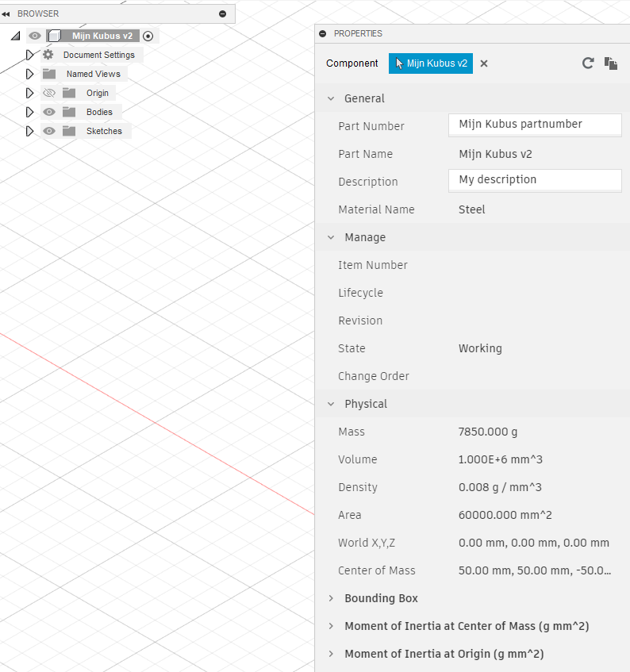Click the Item Number label
Screen dimensions: 630x672
[373, 265]
